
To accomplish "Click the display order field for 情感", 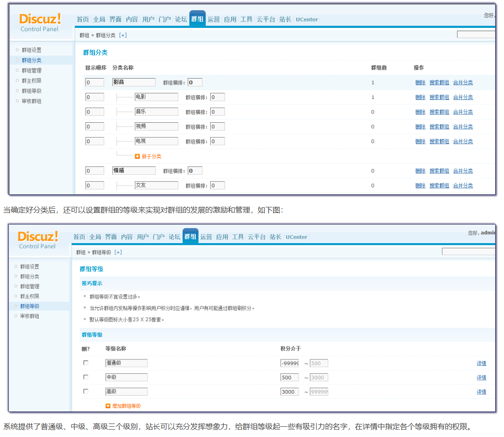I will [94, 171].
